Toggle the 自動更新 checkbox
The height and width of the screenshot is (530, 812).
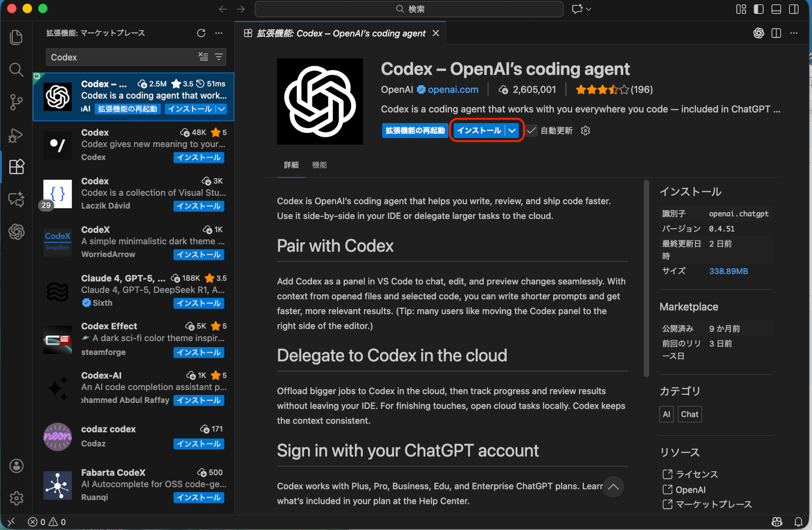[x=532, y=131]
